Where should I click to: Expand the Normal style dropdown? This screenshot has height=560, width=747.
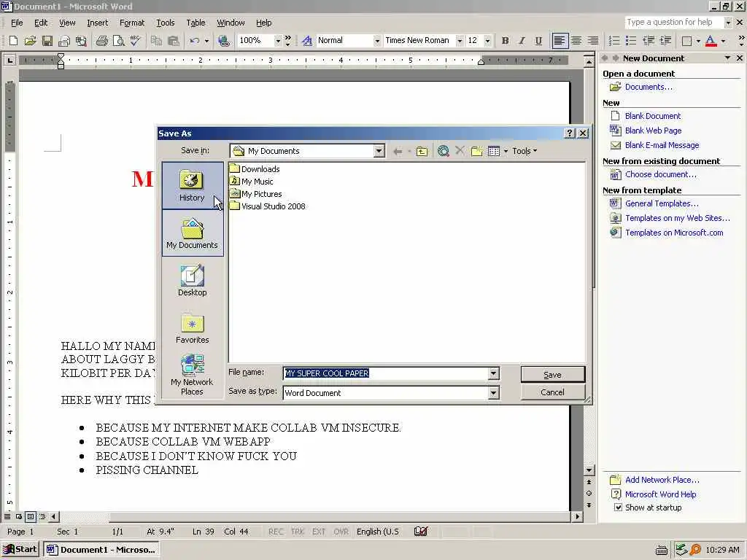tap(377, 41)
